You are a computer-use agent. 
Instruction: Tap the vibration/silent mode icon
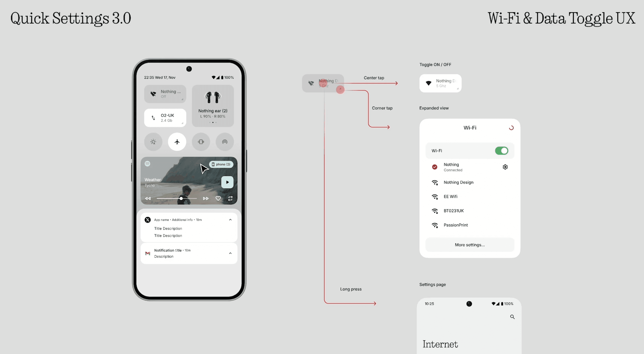click(x=201, y=142)
